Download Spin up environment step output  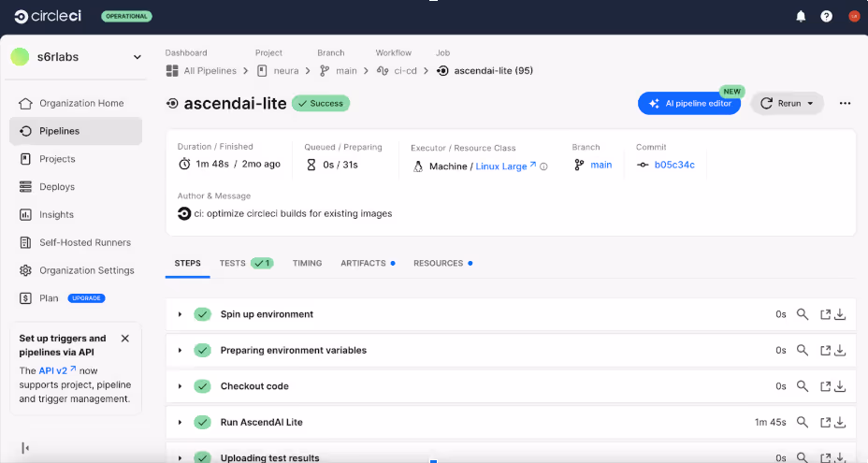tap(840, 314)
